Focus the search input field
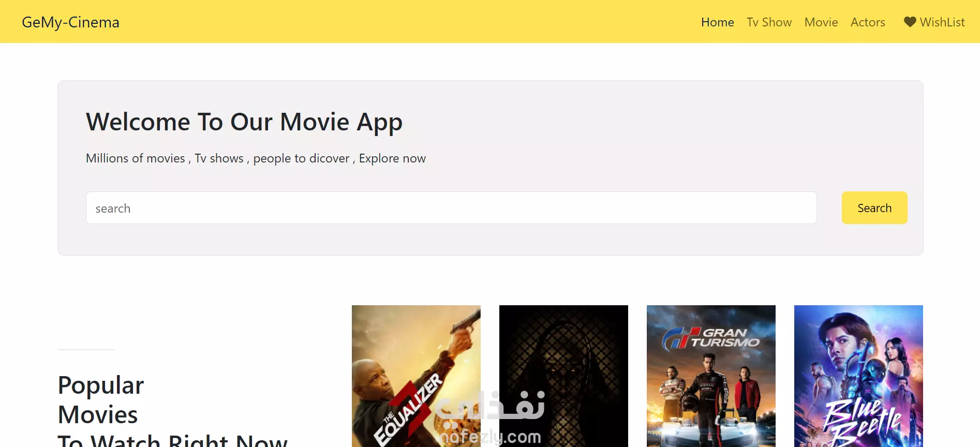This screenshot has height=447, width=980. 451,208
